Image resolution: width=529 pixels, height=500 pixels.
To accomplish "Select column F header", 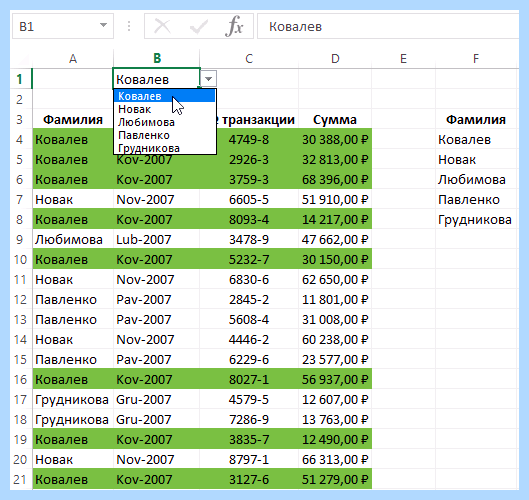I will (476, 59).
